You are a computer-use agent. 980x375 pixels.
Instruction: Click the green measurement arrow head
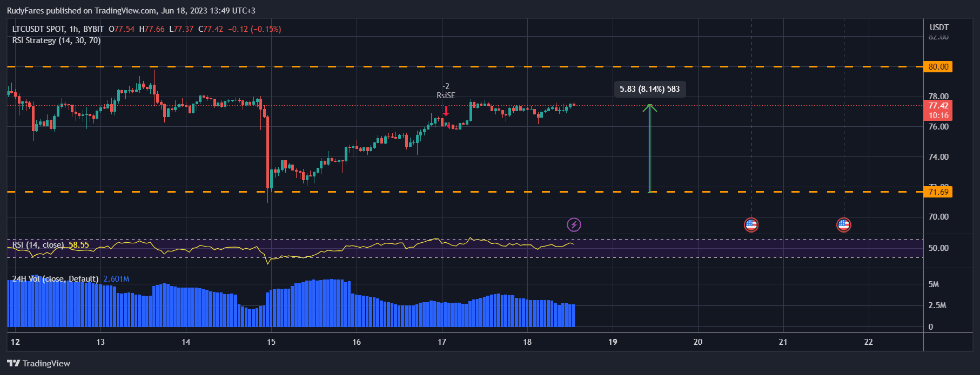tap(649, 108)
